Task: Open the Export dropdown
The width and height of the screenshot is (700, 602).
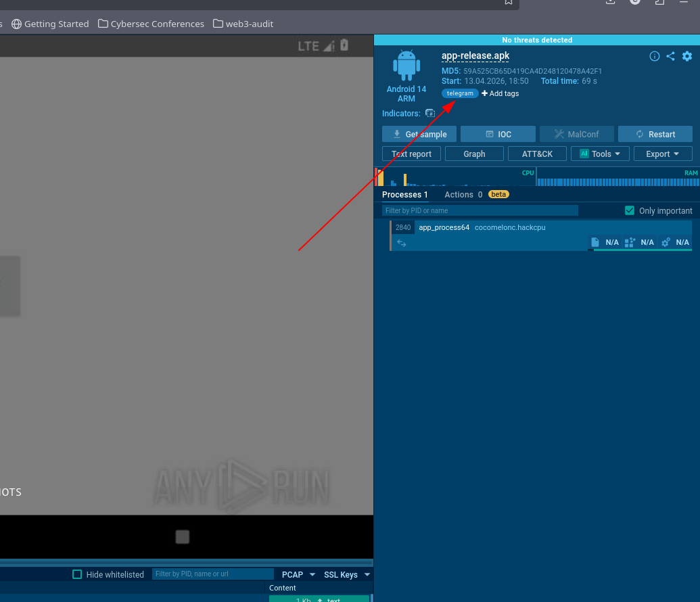Action: tap(663, 154)
